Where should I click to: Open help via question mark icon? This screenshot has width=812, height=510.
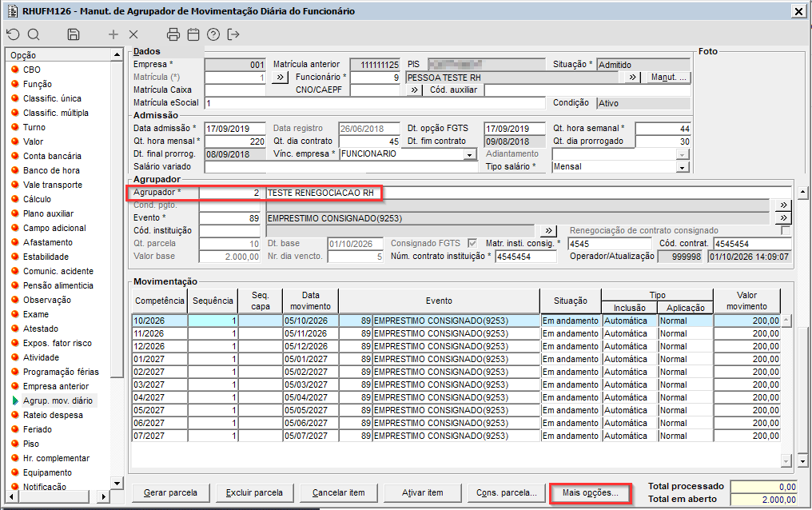[213, 34]
